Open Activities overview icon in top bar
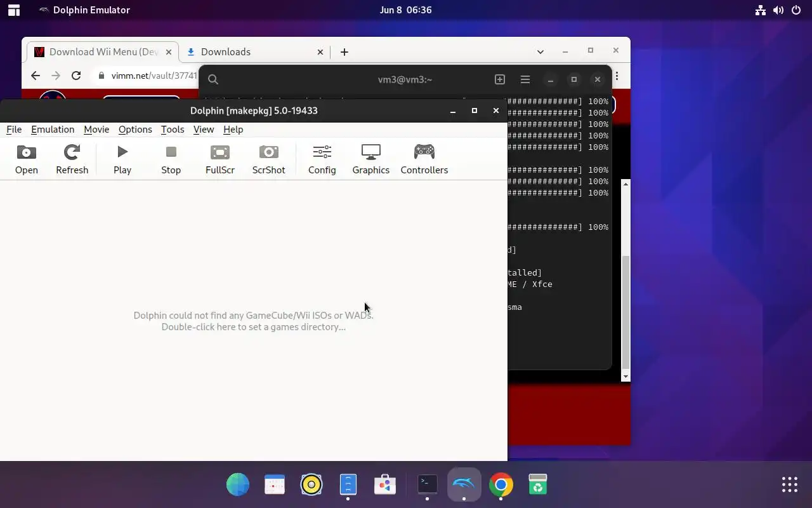This screenshot has width=812, height=508. coord(13,10)
